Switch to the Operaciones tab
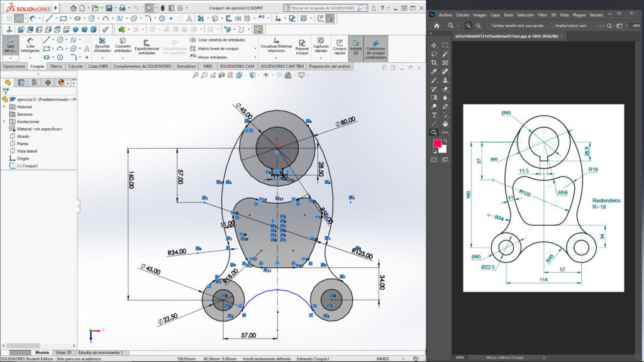Screen dimensions: 644x362 [x=14, y=66]
